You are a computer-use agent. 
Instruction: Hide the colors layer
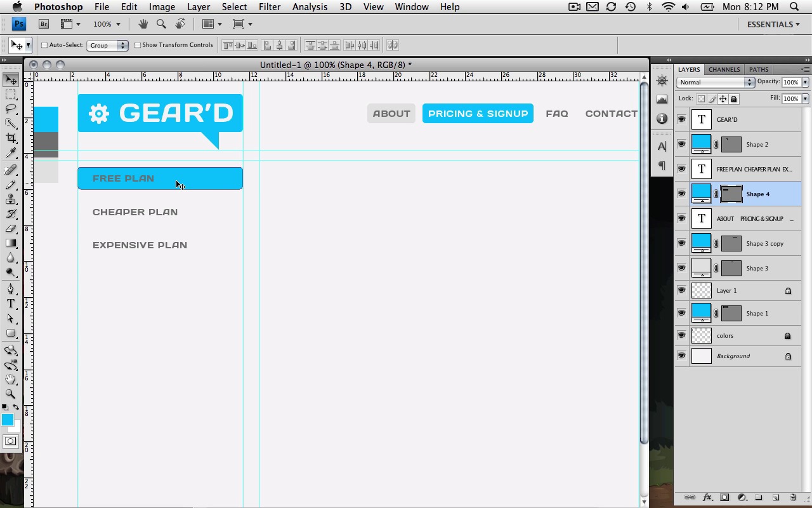[x=681, y=335]
